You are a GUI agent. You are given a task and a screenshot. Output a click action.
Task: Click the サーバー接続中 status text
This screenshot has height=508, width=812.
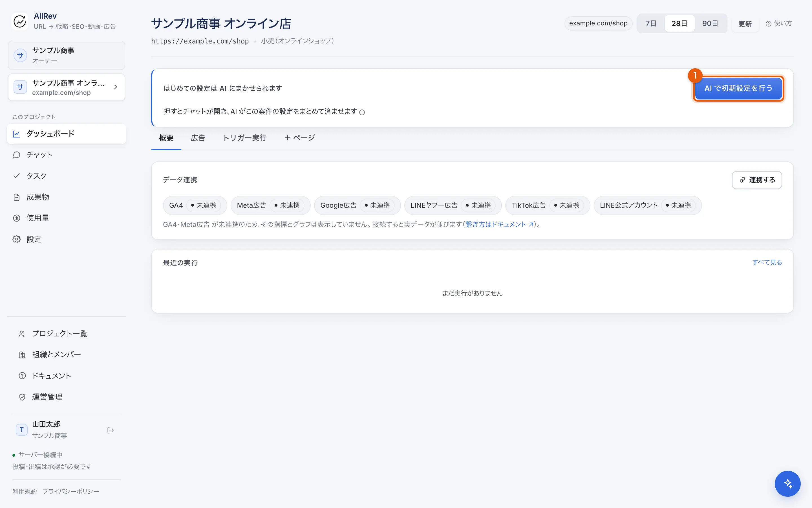coord(41,455)
